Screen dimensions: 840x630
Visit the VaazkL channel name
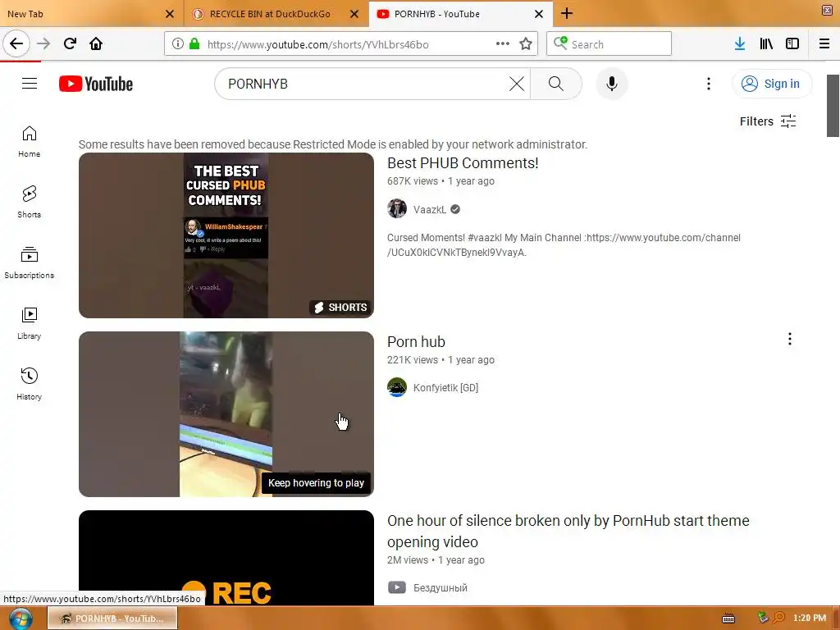click(x=430, y=209)
